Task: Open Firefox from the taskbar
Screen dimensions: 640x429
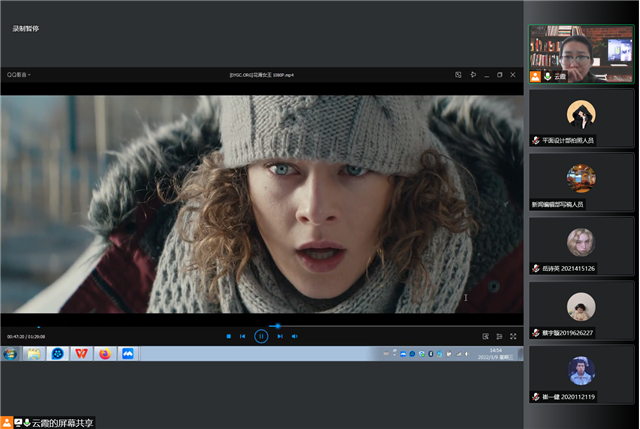Action: pyautogui.click(x=105, y=353)
